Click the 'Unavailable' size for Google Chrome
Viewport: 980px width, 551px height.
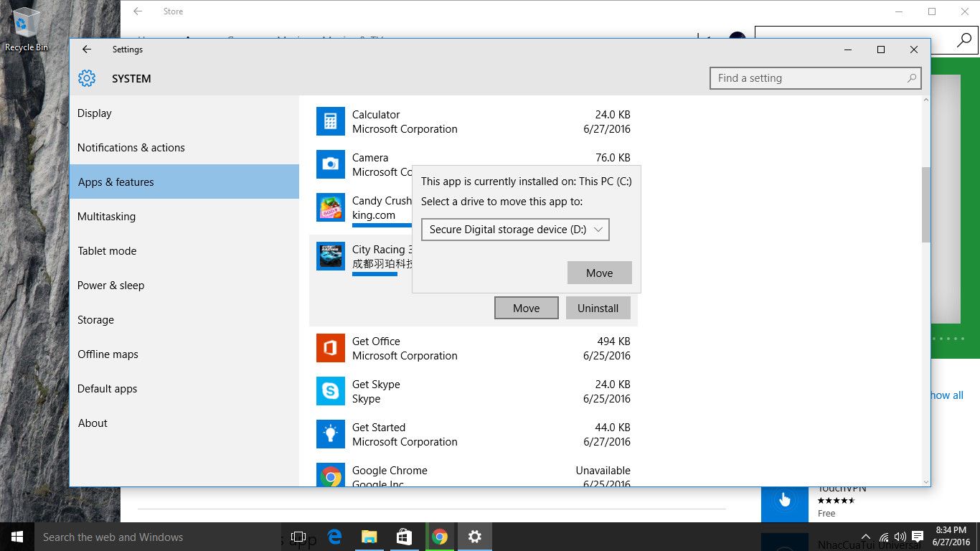pyautogui.click(x=603, y=471)
